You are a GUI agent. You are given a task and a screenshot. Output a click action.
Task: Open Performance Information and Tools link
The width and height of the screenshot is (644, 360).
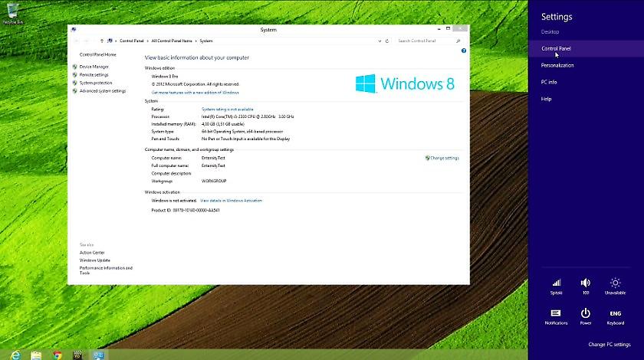pos(106,270)
